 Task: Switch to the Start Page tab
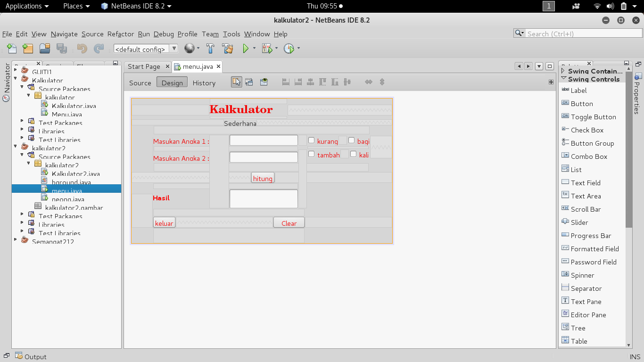click(x=144, y=66)
